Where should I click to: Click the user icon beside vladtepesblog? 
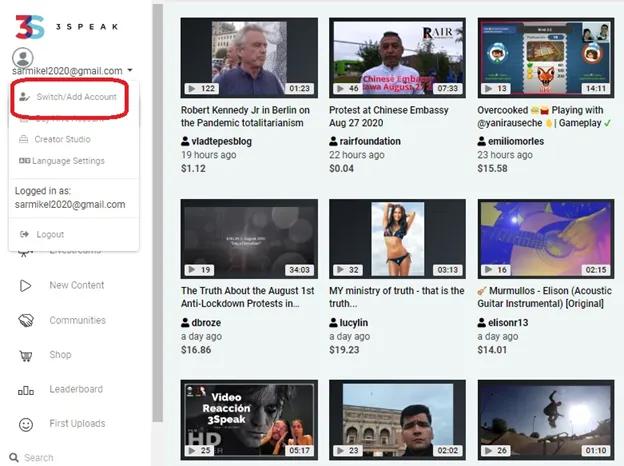point(185,141)
